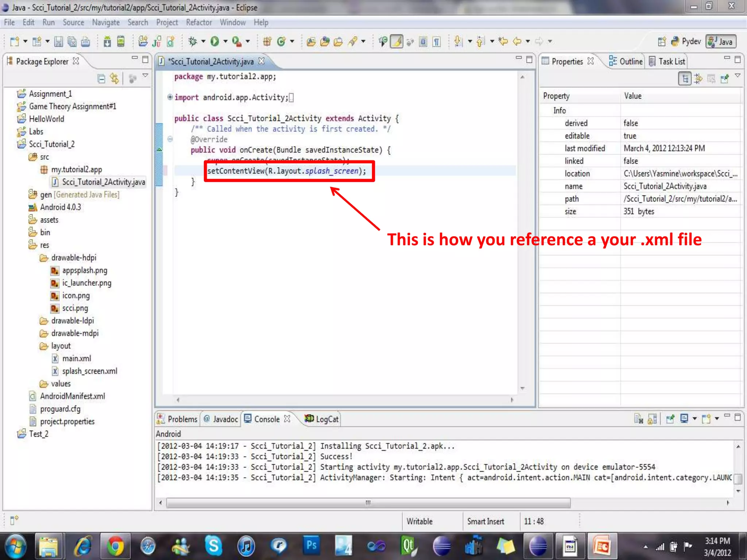Toggle Pin to Selection in Properties view
Image resolution: width=747 pixels, height=560 pixels.
pos(724,78)
